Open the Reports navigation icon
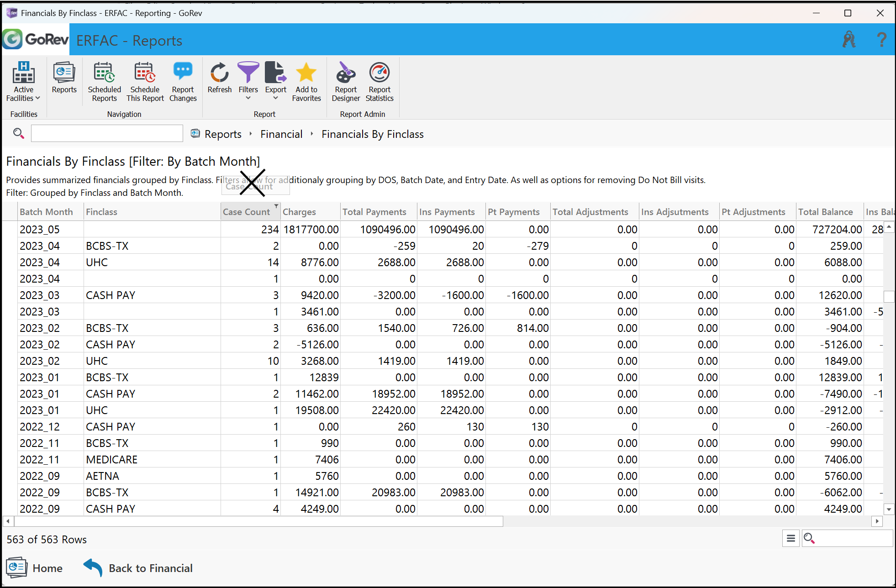896x588 pixels. (64, 78)
